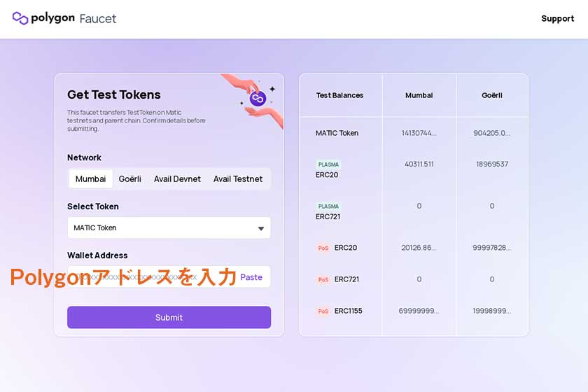Click Goërli MATIC balance 904205.0...

491,133
